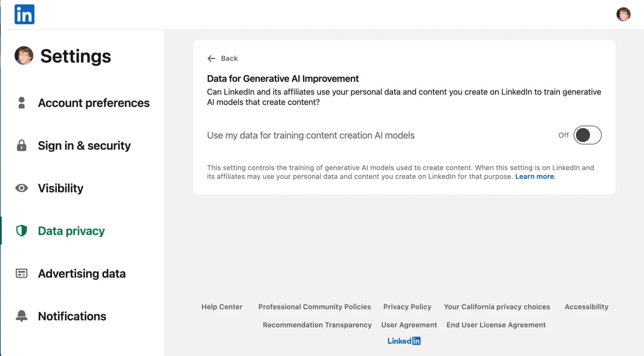Open Sign in & security section

84,146
